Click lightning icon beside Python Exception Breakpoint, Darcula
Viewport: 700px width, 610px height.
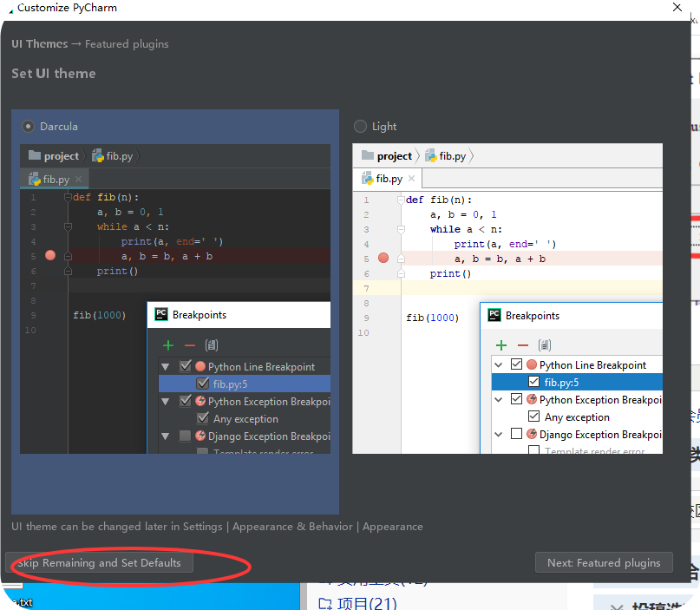tap(200, 401)
